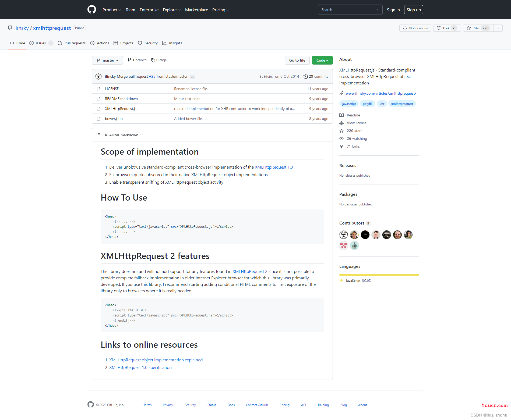The width and height of the screenshot is (511, 420).
Task: View the 220 stars list
Action: [351, 131]
